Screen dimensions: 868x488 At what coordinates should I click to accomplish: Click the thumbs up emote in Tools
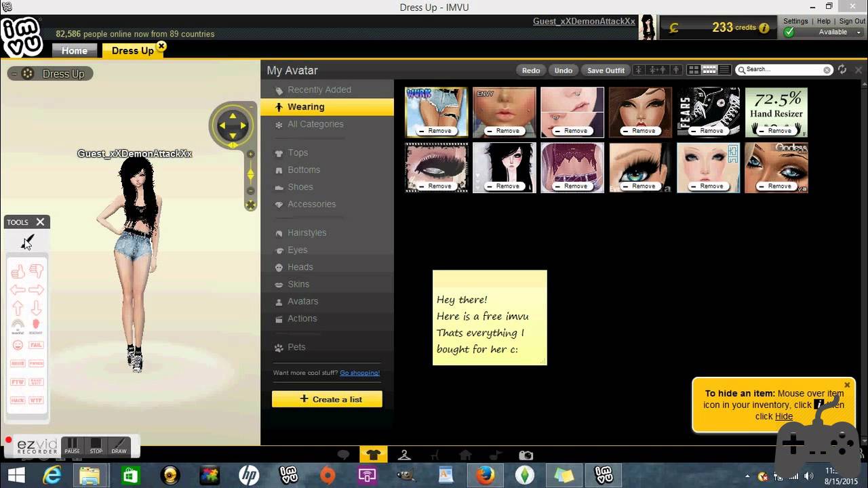tap(18, 272)
